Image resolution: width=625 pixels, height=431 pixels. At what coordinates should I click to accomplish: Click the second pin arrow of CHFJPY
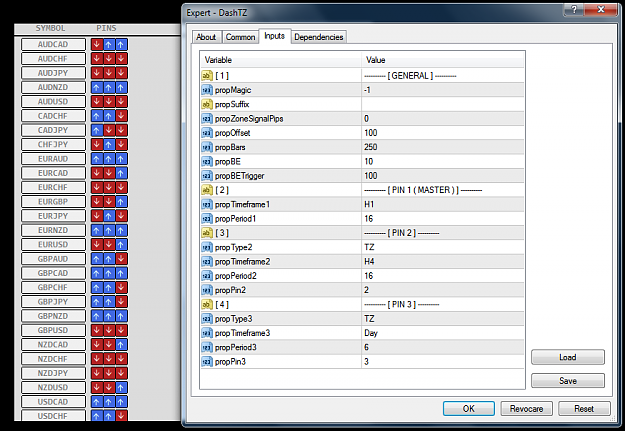109,144
